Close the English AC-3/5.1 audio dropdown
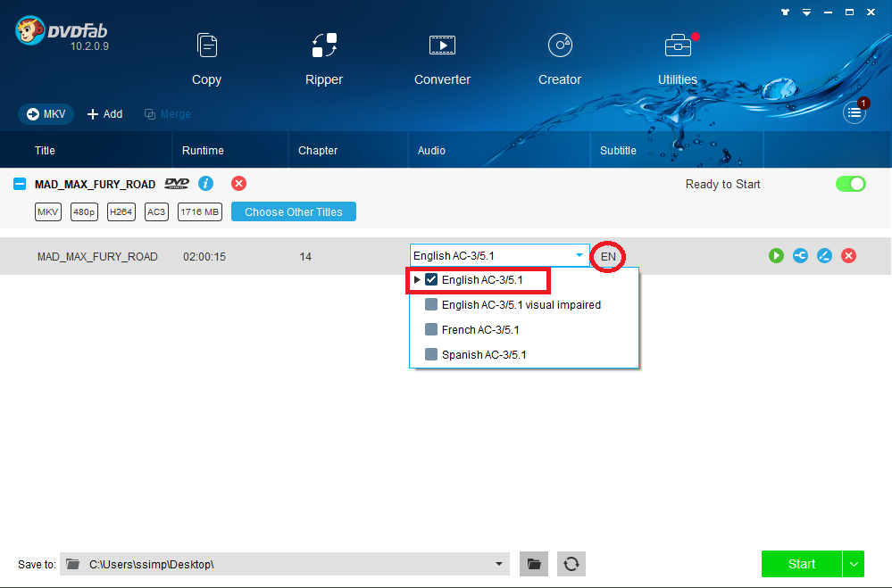The image size is (892, 588). pos(579,255)
